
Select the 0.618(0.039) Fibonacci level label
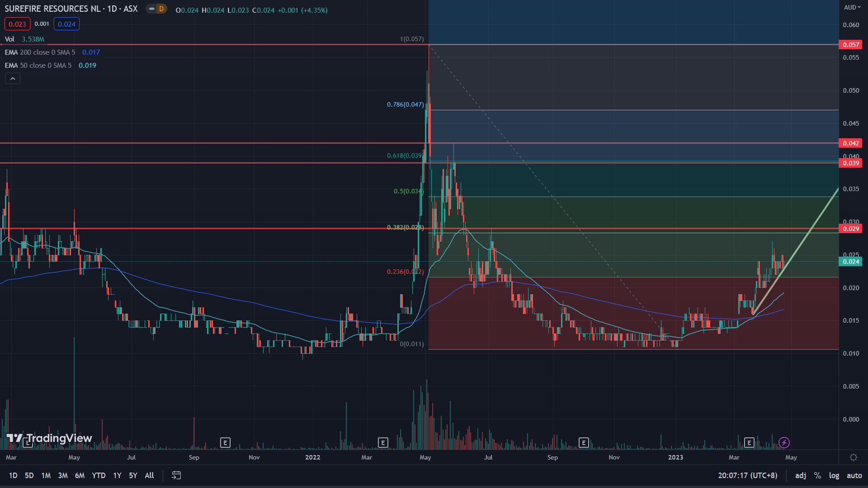(x=406, y=155)
